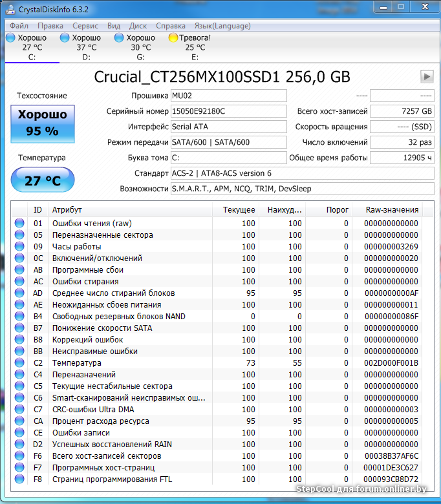Viewport: 441px width, 504px height.
Task: Click the 32 раз power-on count value
Action: 402,142
